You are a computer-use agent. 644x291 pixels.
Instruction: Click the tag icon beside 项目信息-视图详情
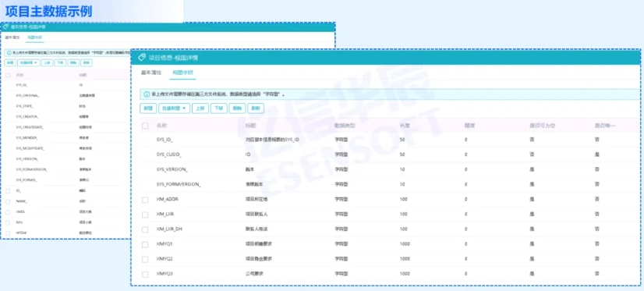(142, 58)
